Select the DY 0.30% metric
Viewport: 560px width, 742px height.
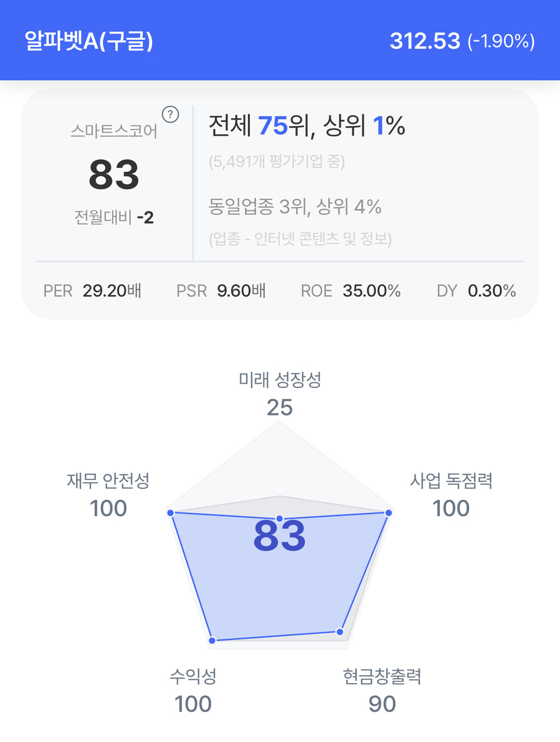[476, 291]
